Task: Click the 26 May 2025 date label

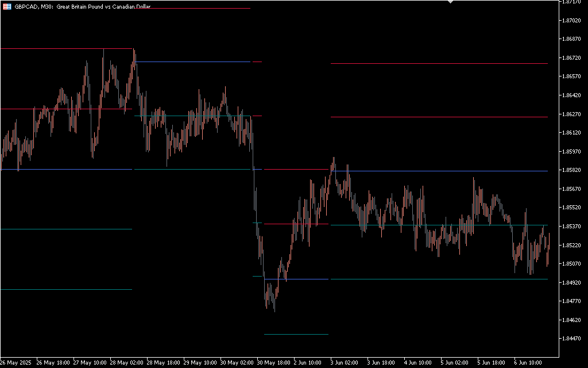Action: coord(15,363)
